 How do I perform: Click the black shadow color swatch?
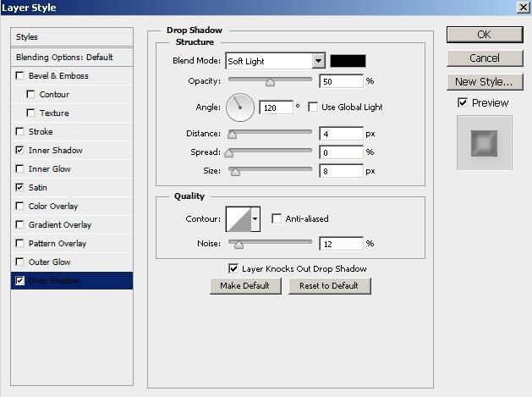point(348,61)
